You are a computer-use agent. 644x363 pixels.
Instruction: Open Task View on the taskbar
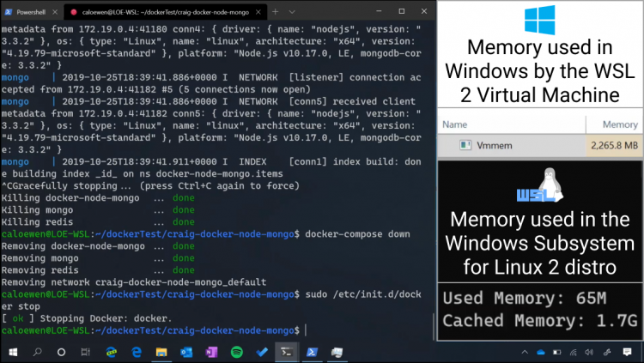click(86, 353)
